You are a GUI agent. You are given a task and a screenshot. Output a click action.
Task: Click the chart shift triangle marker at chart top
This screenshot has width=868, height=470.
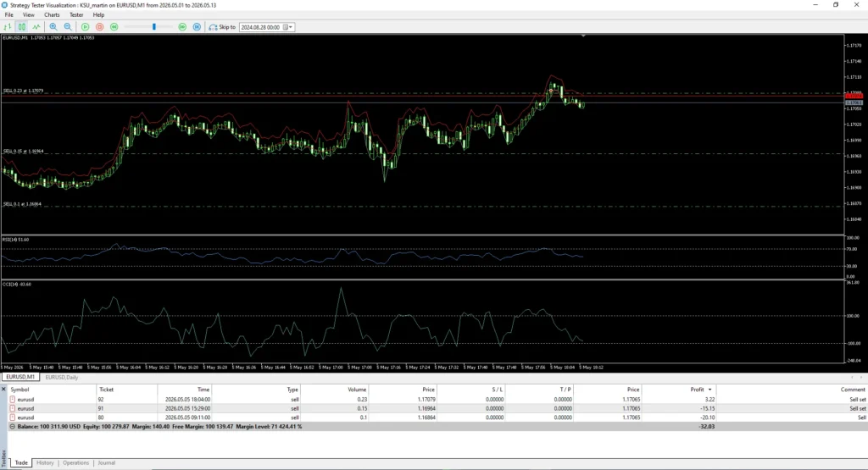pyautogui.click(x=583, y=36)
